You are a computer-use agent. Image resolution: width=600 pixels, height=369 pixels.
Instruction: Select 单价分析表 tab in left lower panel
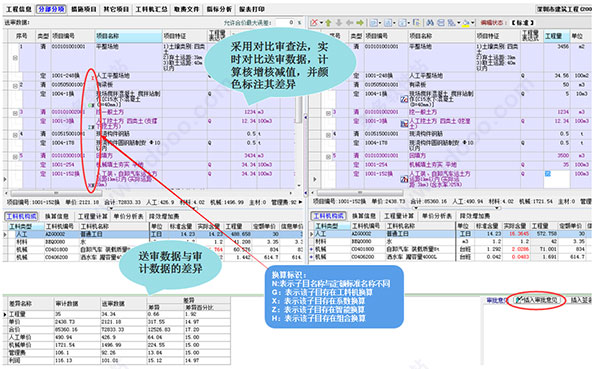tap(129, 216)
